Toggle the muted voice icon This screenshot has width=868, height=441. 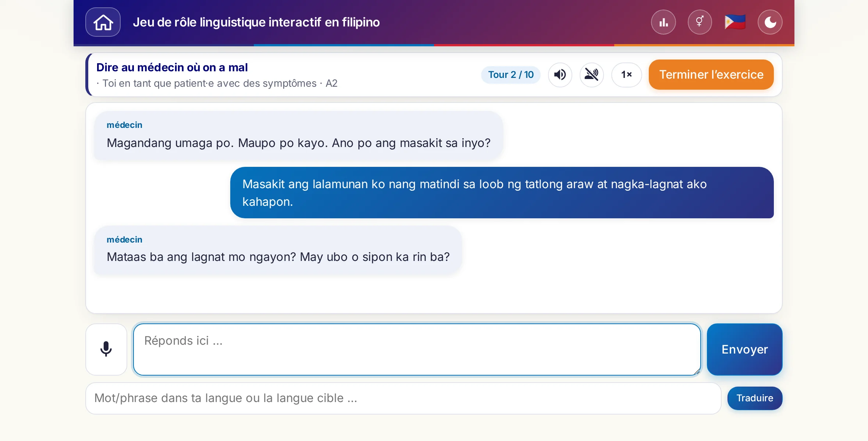(x=592, y=75)
